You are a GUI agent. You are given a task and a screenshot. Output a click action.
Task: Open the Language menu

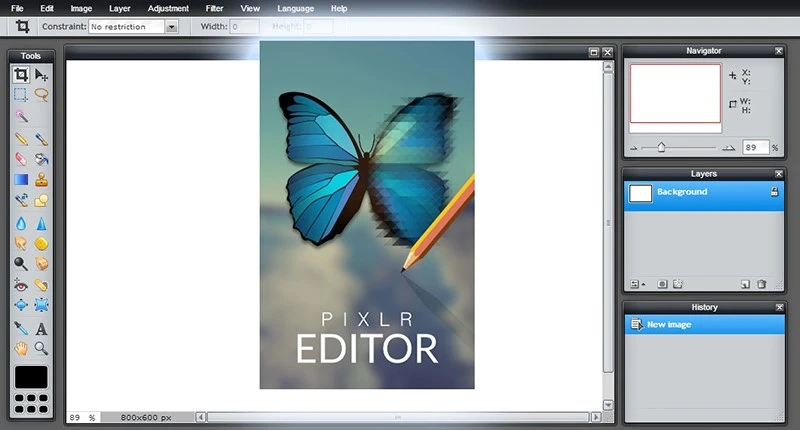[295, 8]
